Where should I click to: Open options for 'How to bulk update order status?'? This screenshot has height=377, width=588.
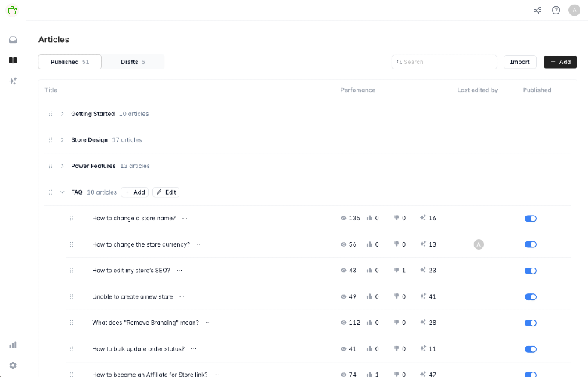[x=194, y=349]
